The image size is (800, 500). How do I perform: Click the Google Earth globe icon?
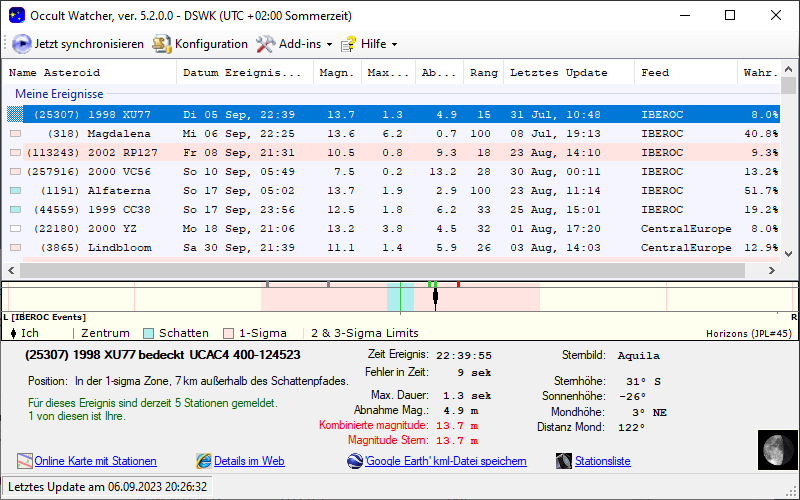tap(355, 461)
